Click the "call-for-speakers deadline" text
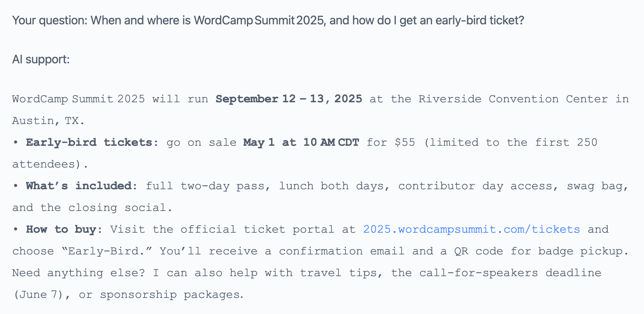Screen dimensions: 644x314 (510, 273)
